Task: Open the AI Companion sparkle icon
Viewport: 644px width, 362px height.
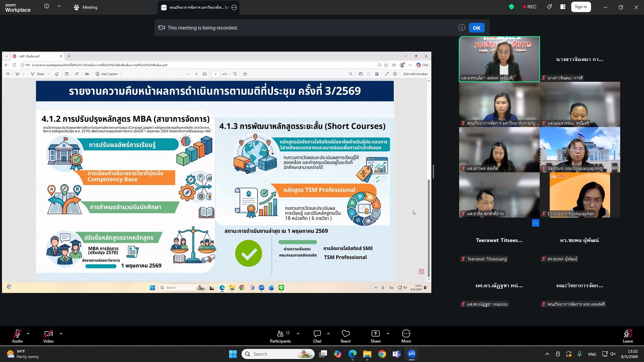Action: [x=549, y=7]
